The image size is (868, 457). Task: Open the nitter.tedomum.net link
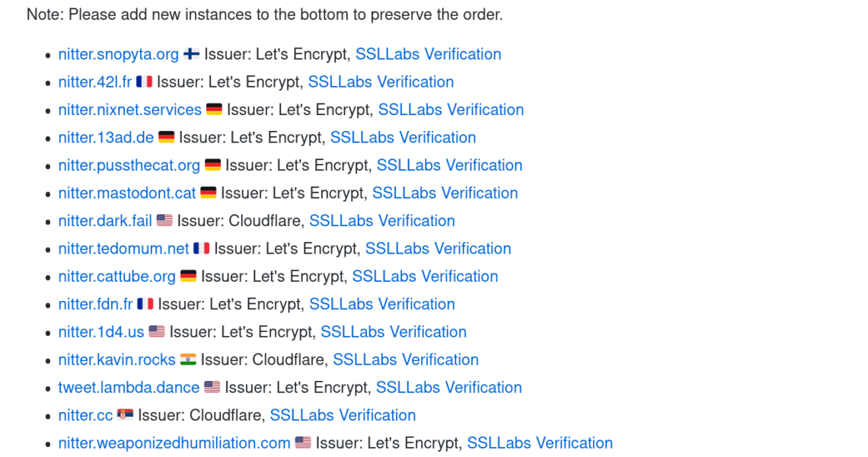click(123, 248)
